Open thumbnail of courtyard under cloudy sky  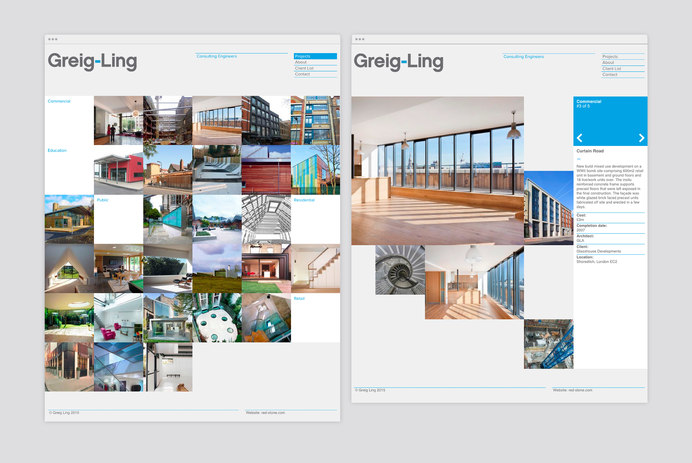217,219
